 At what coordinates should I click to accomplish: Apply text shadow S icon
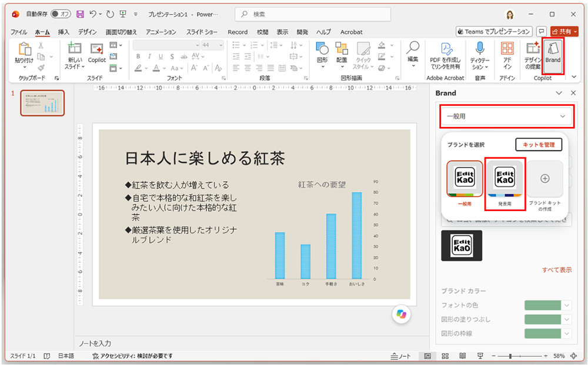point(172,56)
